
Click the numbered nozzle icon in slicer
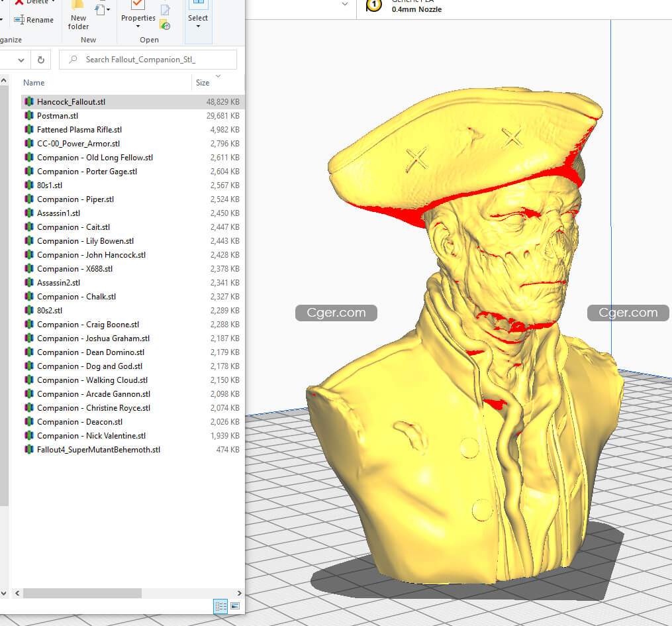click(373, 5)
